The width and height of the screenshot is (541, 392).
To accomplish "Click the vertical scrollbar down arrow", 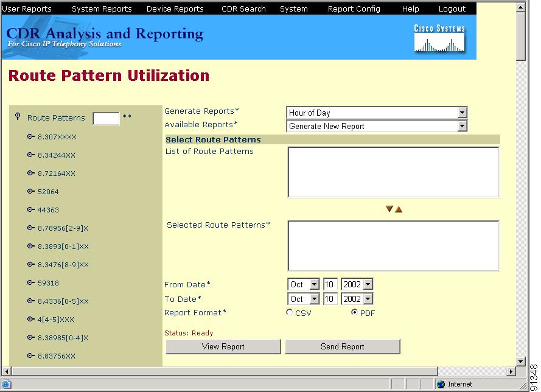I will click(x=521, y=362).
